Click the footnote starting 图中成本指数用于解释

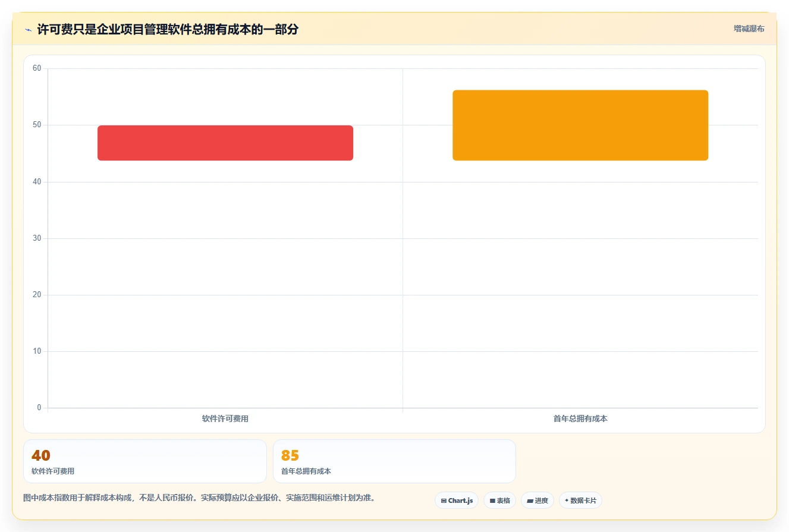199,498
